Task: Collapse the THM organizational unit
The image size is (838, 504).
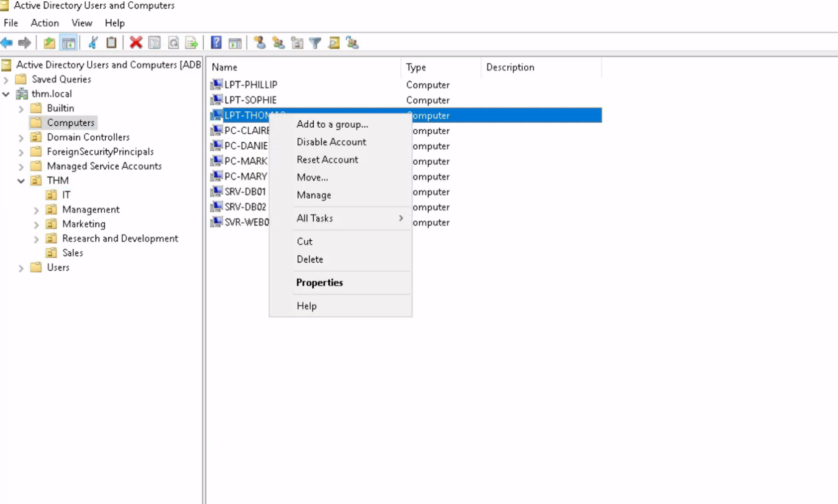Action: (21, 181)
